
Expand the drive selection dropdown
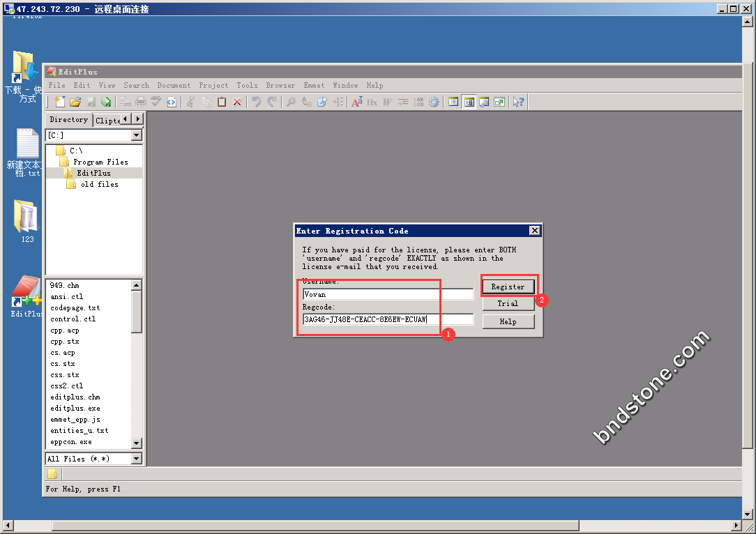(136, 135)
